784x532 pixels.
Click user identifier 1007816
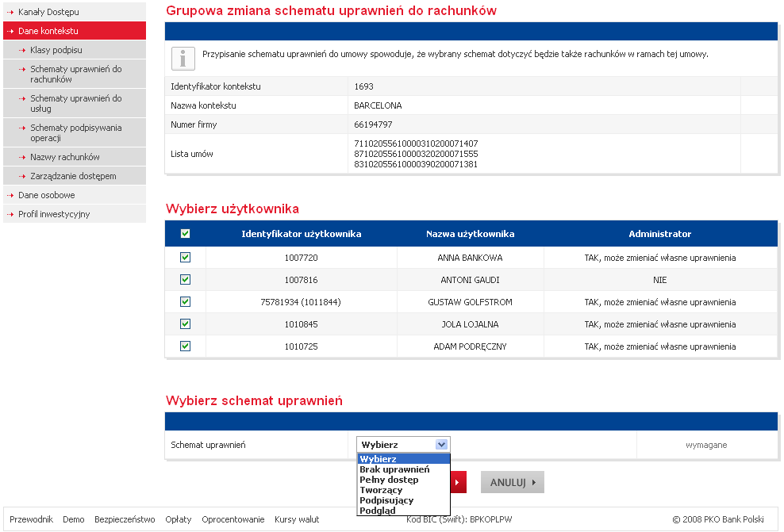(301, 280)
